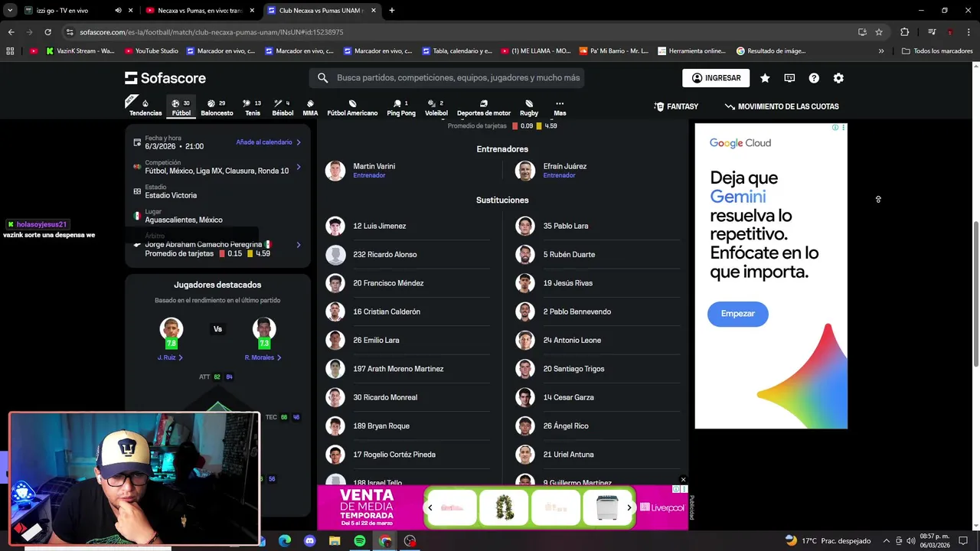Open Microsoft Edge from the taskbar
980x551 pixels.
(285, 541)
